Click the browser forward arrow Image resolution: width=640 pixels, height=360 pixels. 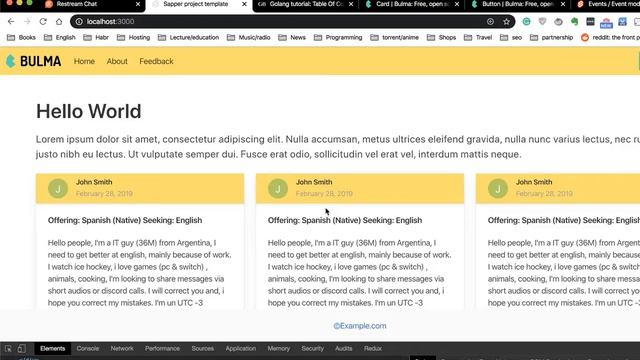(x=27, y=22)
